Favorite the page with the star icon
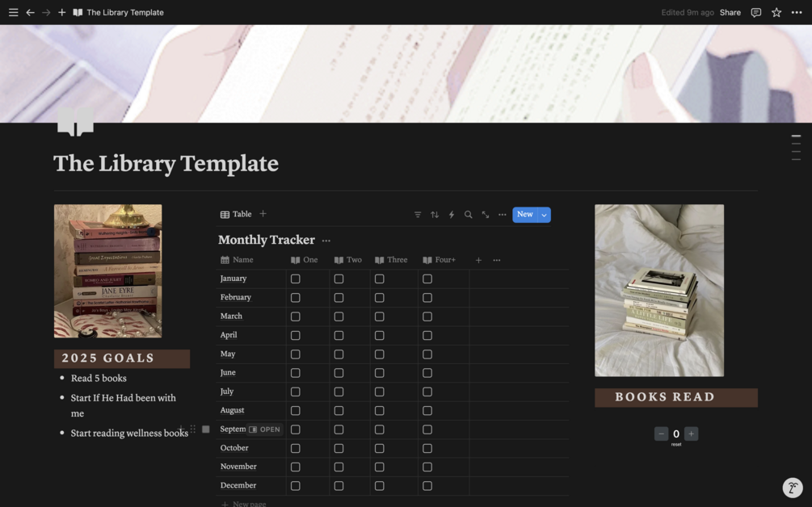Viewport: 812px width, 507px height. 775,12
